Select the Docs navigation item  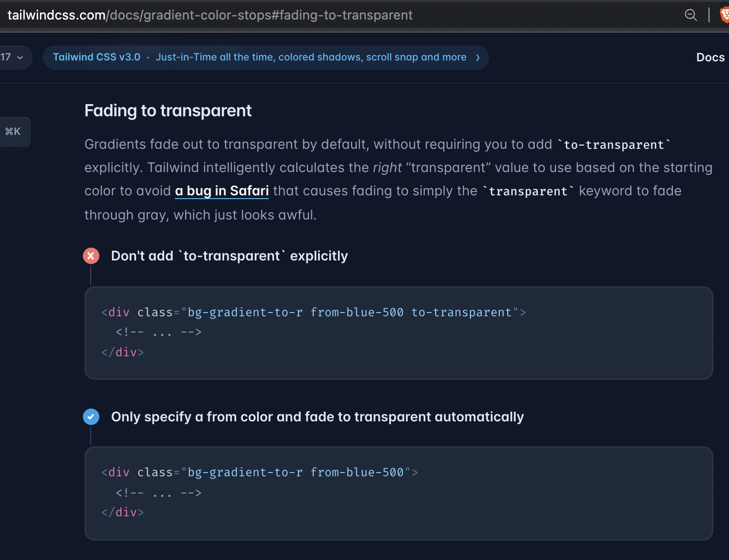click(x=710, y=57)
